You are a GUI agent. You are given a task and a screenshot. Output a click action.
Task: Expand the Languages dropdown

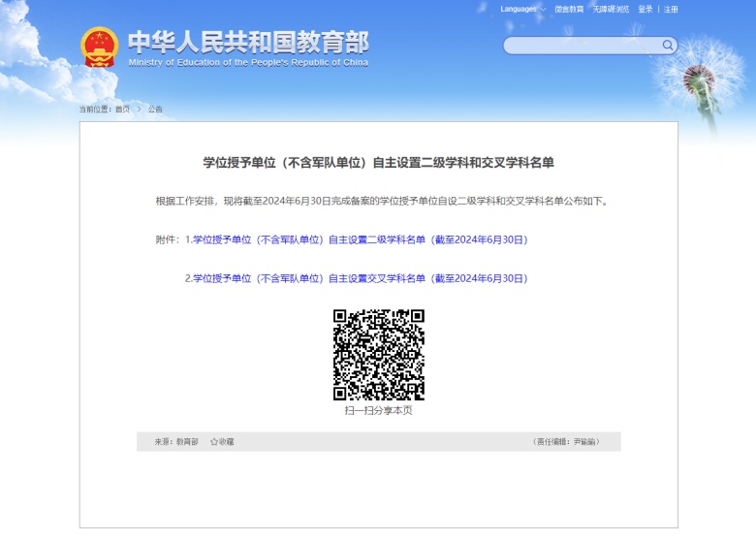click(x=522, y=9)
